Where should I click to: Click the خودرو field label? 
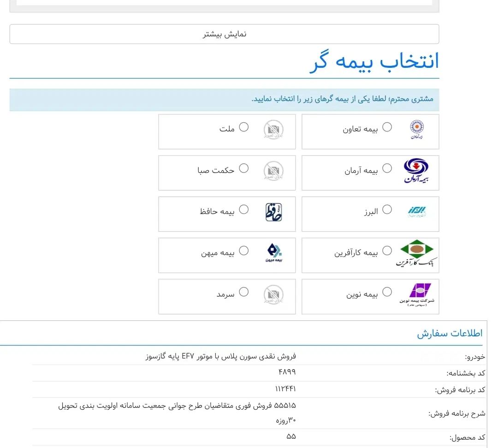(475, 357)
